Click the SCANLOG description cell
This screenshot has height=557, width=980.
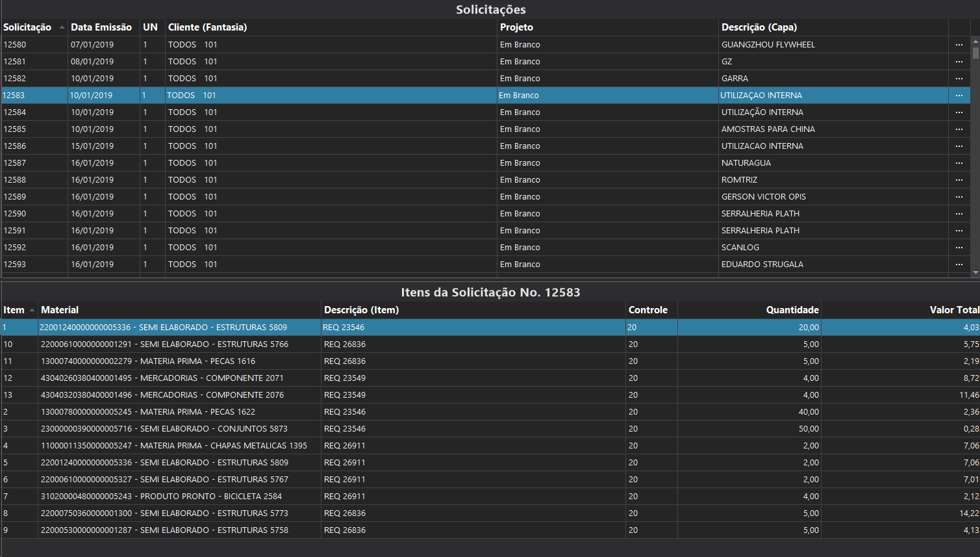pyautogui.click(x=833, y=248)
